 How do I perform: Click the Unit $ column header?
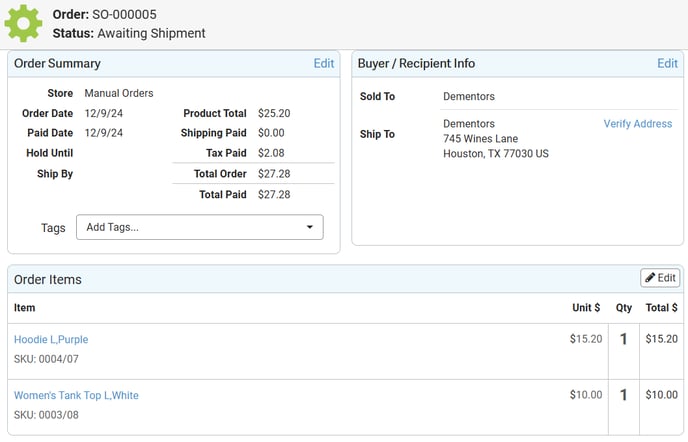586,308
